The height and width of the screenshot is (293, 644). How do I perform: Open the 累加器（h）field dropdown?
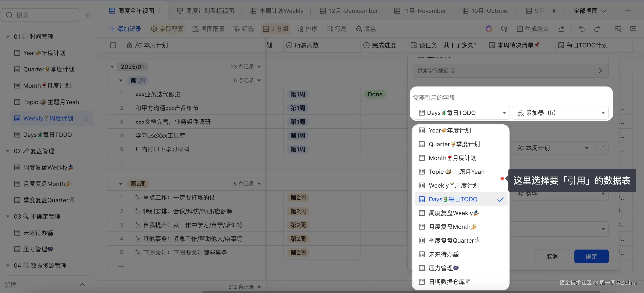coord(560,113)
